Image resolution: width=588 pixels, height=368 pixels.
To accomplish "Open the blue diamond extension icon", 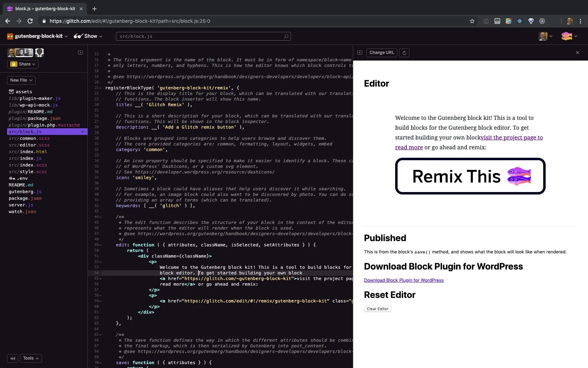I will tap(531, 21).
